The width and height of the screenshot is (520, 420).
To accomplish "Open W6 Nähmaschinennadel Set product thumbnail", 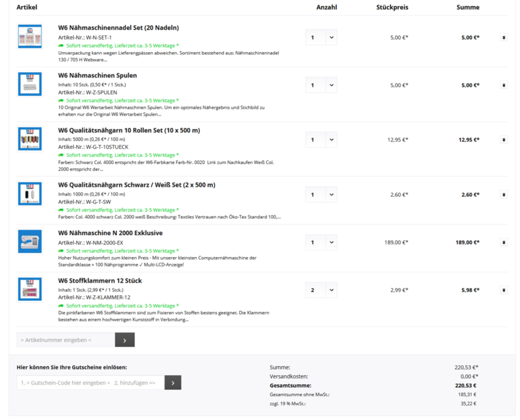I will 30,36.
